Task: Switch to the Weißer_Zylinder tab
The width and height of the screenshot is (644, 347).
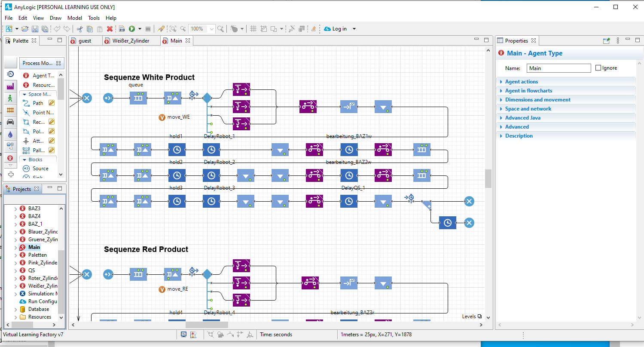Action: [x=131, y=41]
